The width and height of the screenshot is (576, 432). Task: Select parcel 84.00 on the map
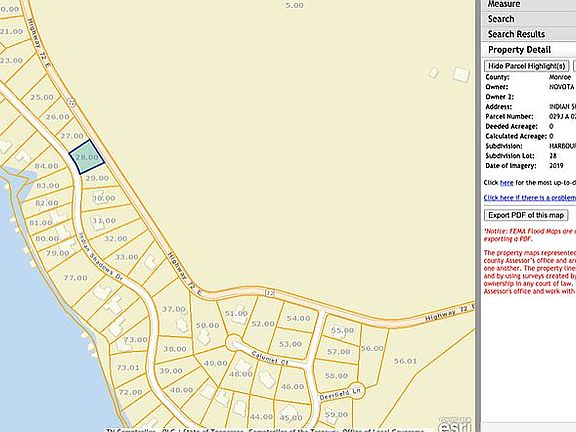tap(46, 166)
